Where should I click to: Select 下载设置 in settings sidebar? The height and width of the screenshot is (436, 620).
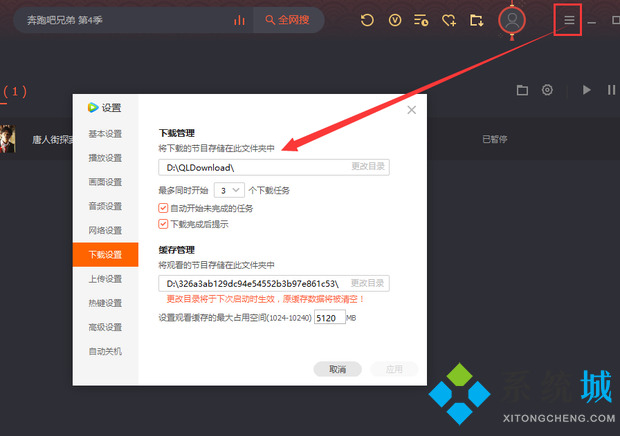tap(105, 255)
